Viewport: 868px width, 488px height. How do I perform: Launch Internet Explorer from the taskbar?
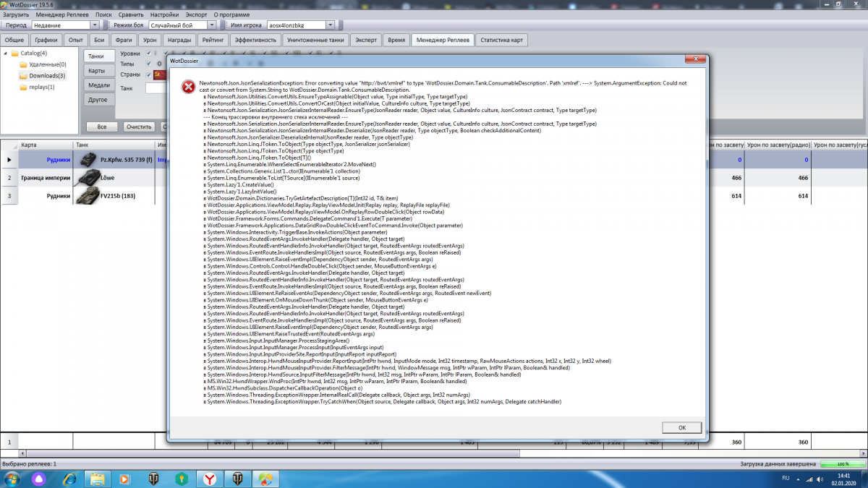click(x=69, y=479)
